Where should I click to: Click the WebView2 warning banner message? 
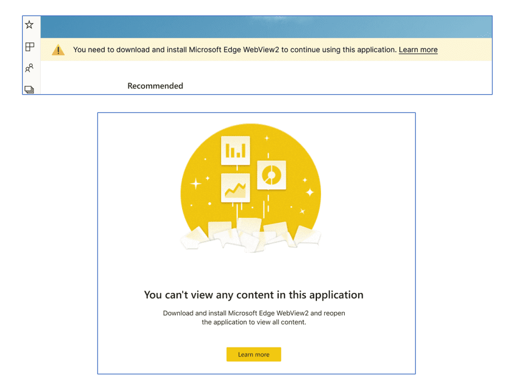(x=235, y=50)
